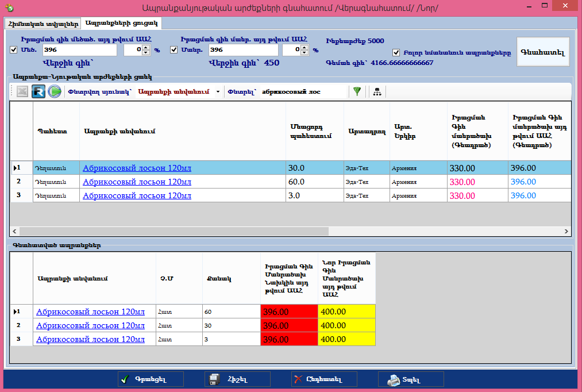The width and height of the screenshot is (582, 392).
Task: Open Абрикосовый лосьон link with stock 60.0
Action: (x=137, y=182)
